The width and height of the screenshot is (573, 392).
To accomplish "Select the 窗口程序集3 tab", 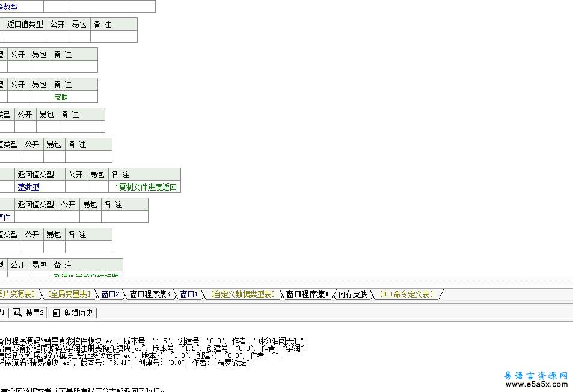I will click(x=150, y=294).
